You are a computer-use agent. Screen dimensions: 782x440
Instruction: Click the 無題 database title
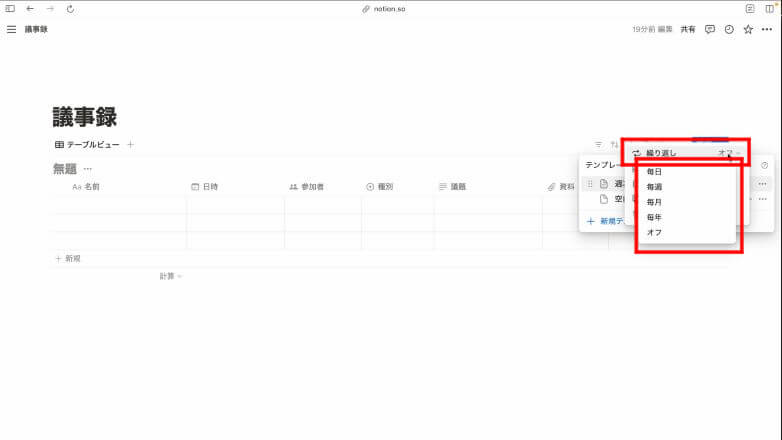(65, 169)
